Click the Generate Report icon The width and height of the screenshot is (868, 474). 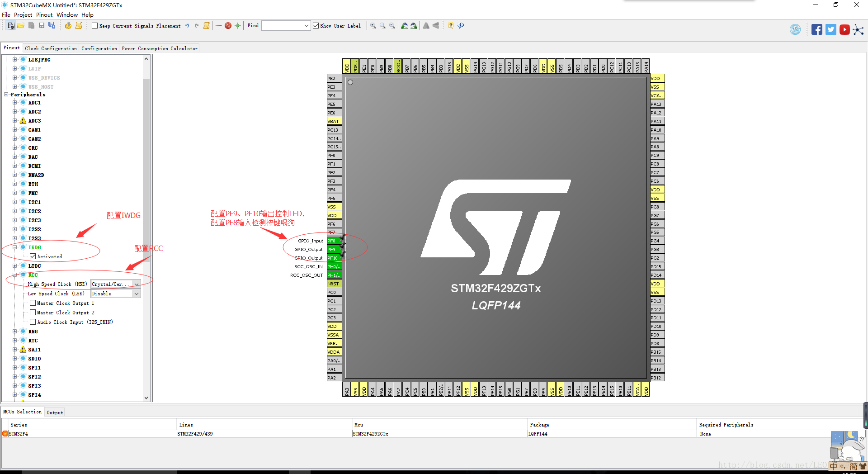point(79,26)
